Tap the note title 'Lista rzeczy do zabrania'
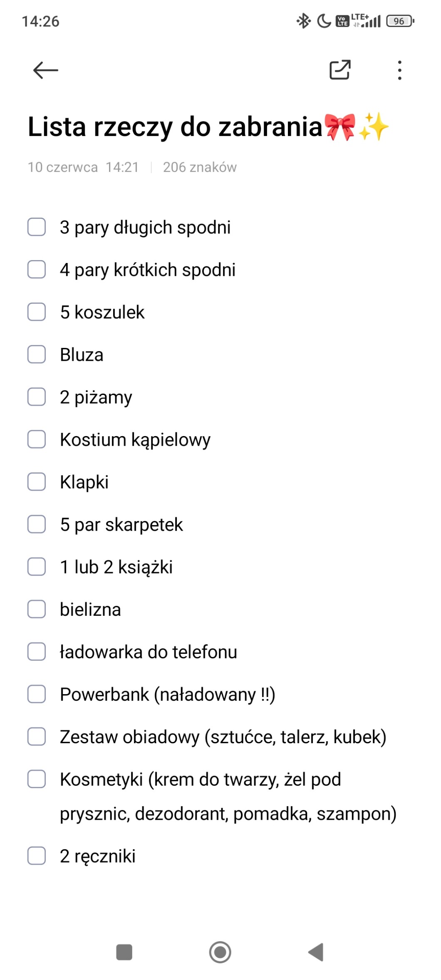Viewport: 441px width, 980px height. pyautogui.click(x=175, y=127)
